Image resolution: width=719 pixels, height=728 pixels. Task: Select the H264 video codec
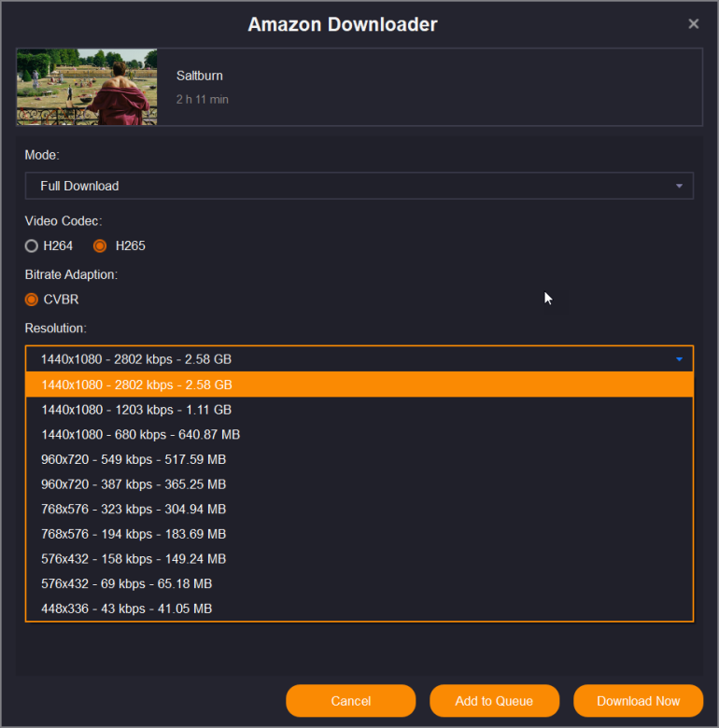point(32,246)
